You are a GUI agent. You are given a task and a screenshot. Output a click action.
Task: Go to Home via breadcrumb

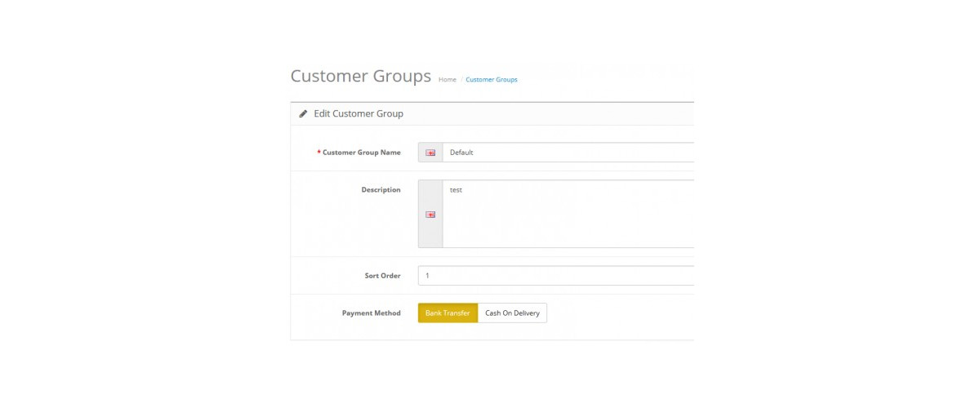click(x=448, y=79)
